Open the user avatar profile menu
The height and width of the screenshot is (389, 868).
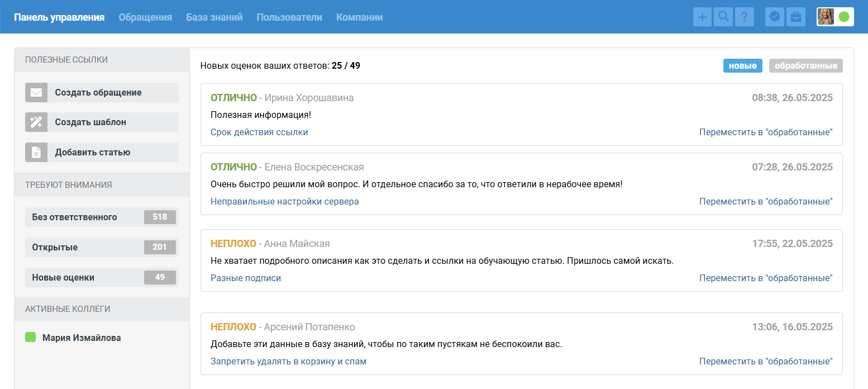(826, 17)
